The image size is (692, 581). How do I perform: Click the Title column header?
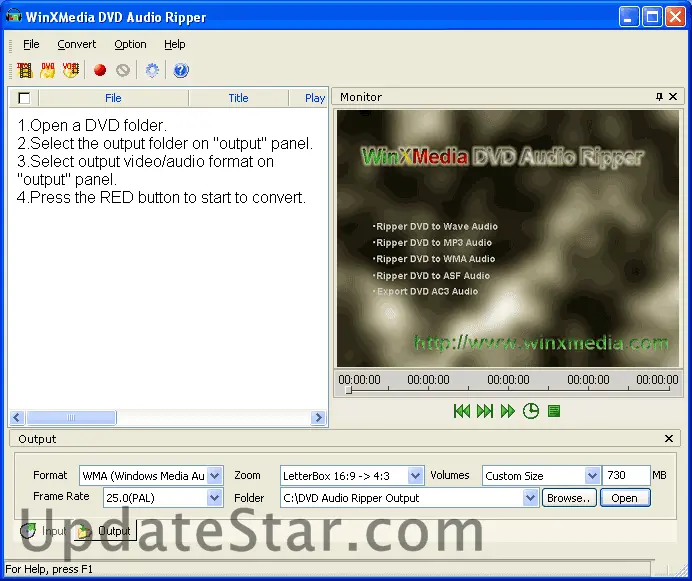click(x=238, y=98)
